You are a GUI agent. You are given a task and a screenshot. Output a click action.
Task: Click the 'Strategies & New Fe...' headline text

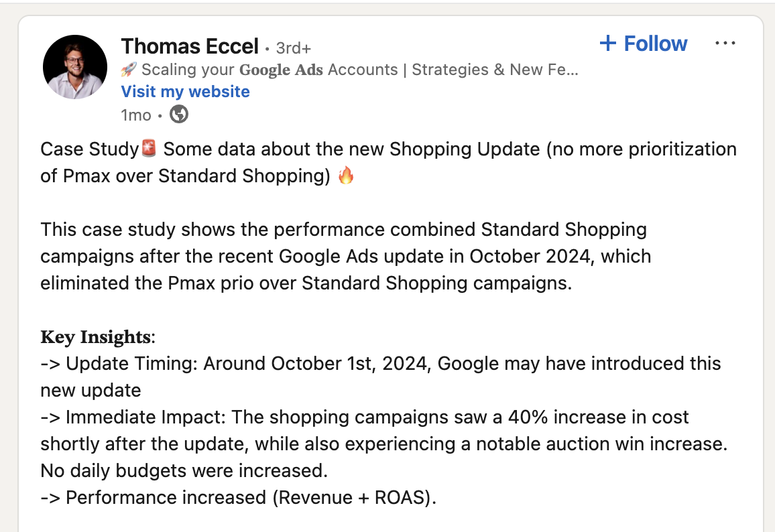coord(495,70)
